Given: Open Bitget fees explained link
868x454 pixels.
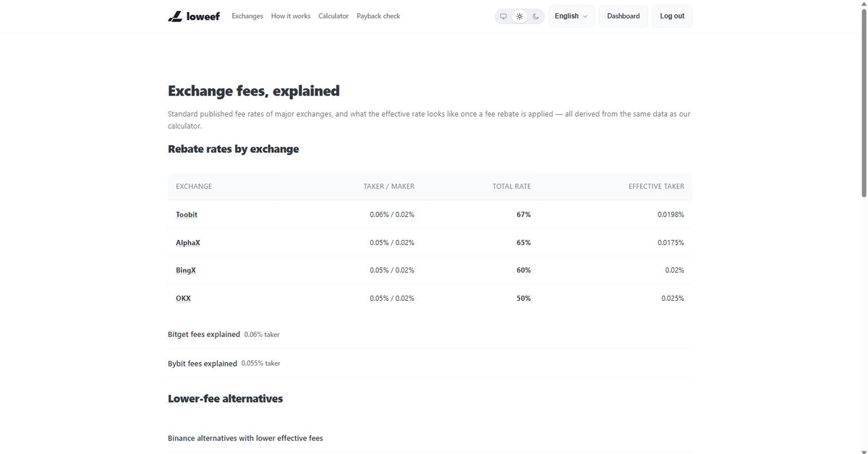Looking at the screenshot, I should coord(204,335).
